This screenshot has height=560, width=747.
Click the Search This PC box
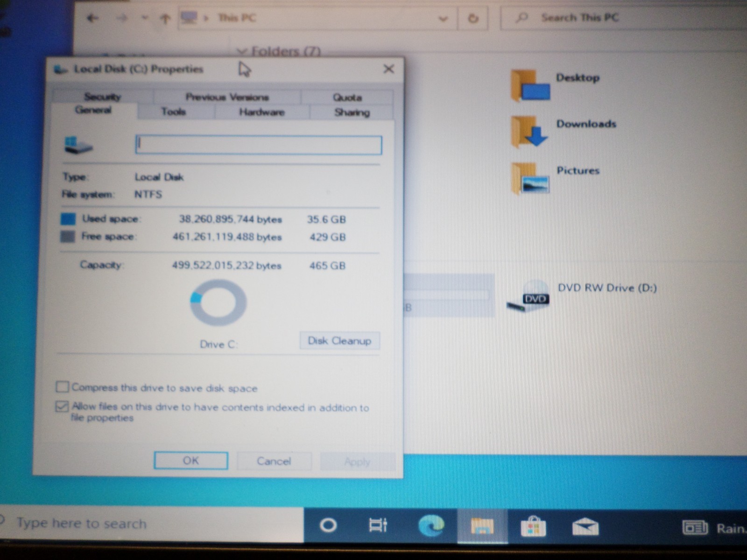point(623,18)
